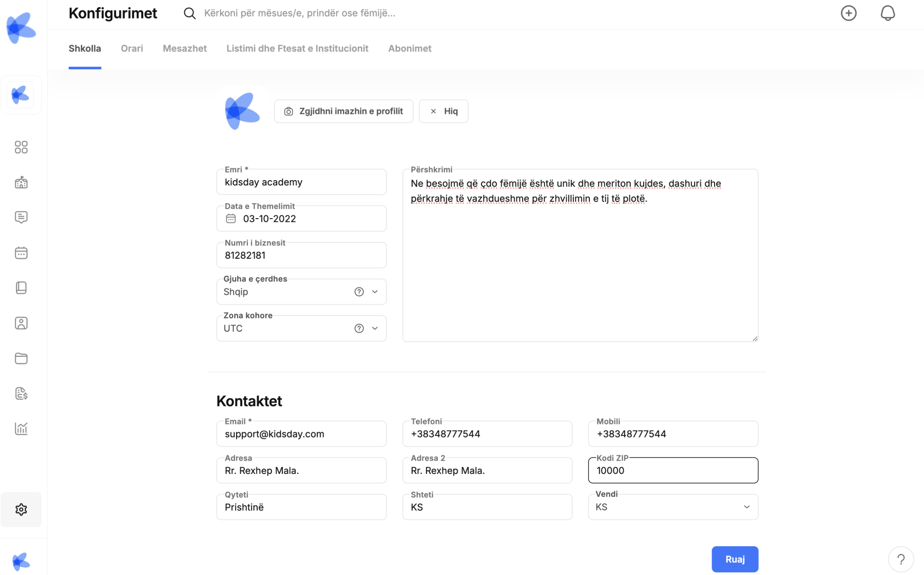Expand the Gjuha e çerdhes dropdown arrow
This screenshot has width=924, height=575.
coord(375,292)
